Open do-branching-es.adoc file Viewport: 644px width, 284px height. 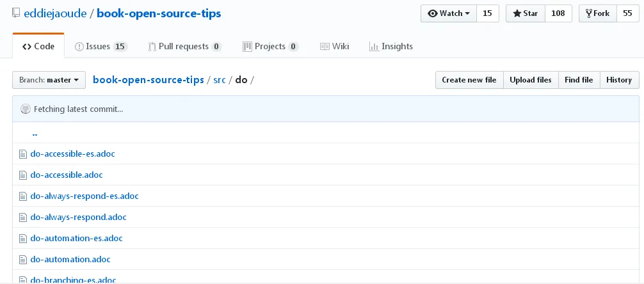click(73, 280)
